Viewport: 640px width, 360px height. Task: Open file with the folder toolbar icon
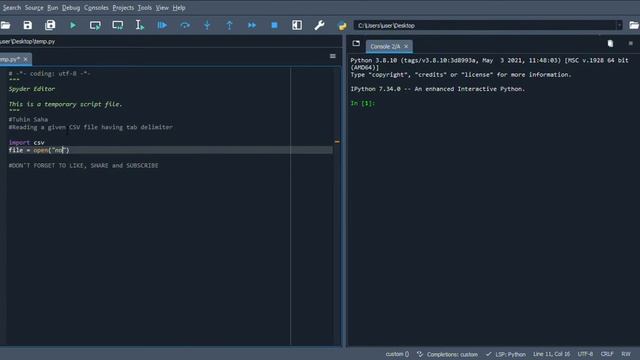[x=5, y=25]
